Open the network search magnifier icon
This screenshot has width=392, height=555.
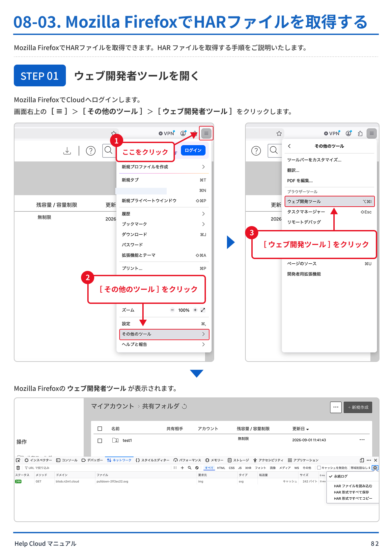[189, 468]
